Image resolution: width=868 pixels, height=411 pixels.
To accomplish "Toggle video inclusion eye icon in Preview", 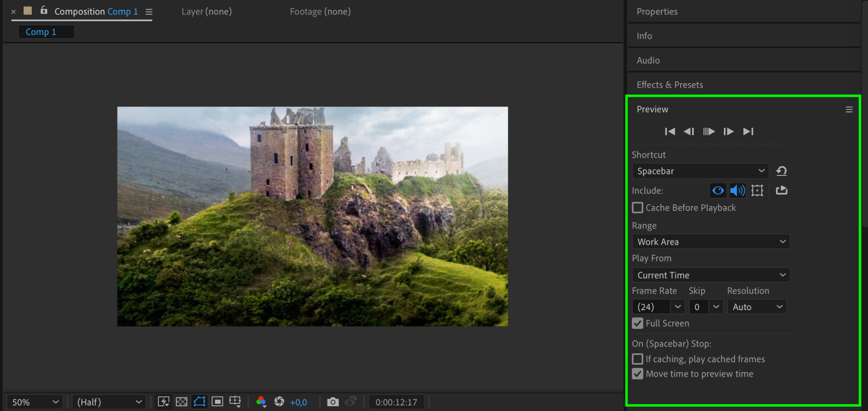I will click(718, 191).
